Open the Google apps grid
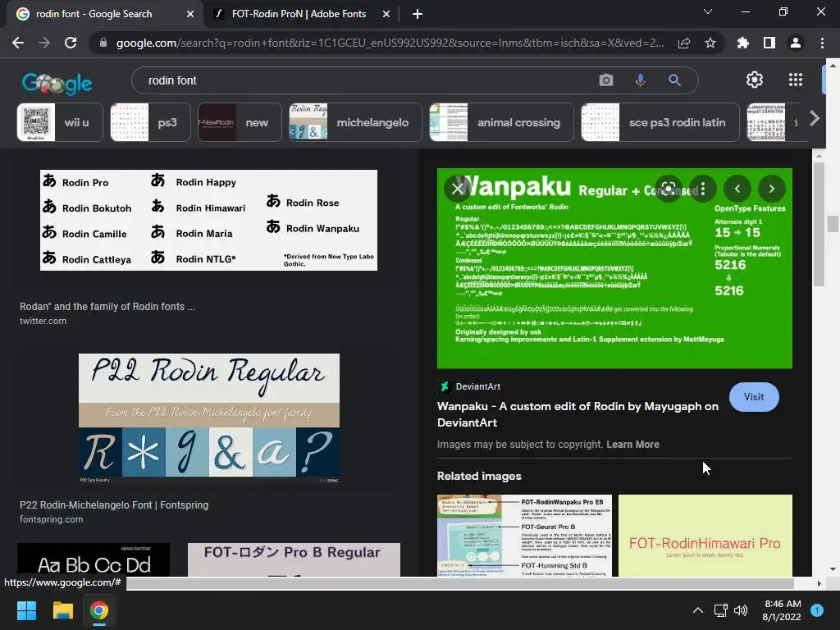The height and width of the screenshot is (630, 840). point(796,80)
